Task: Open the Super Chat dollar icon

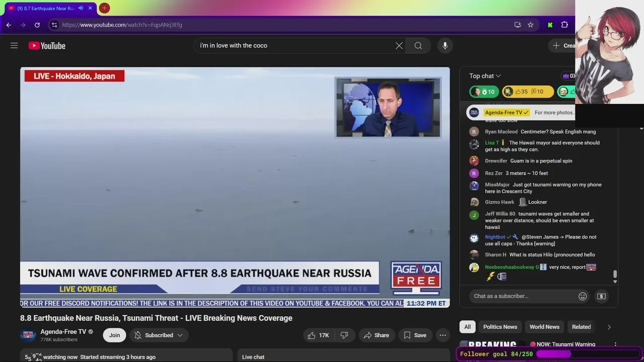Action: click(601, 296)
